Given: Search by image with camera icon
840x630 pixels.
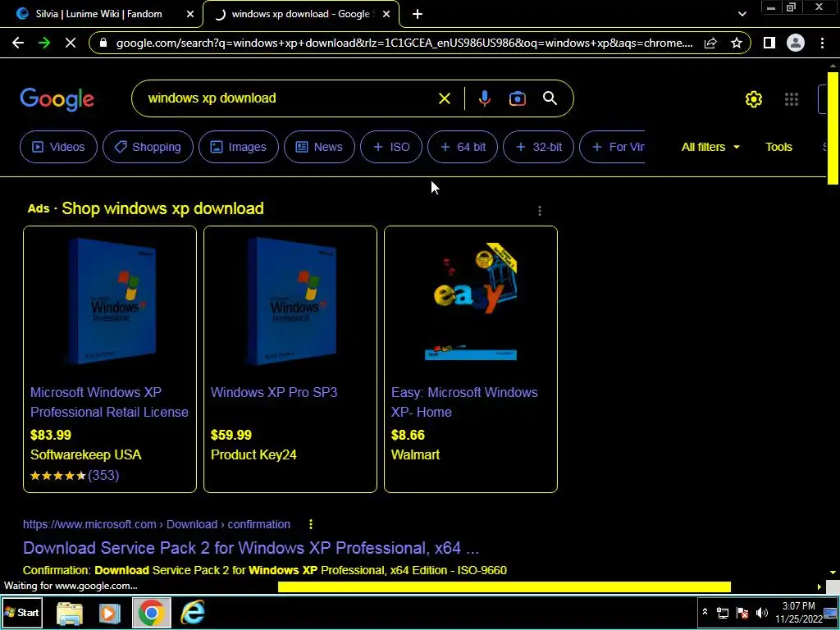Looking at the screenshot, I should coord(517,98).
